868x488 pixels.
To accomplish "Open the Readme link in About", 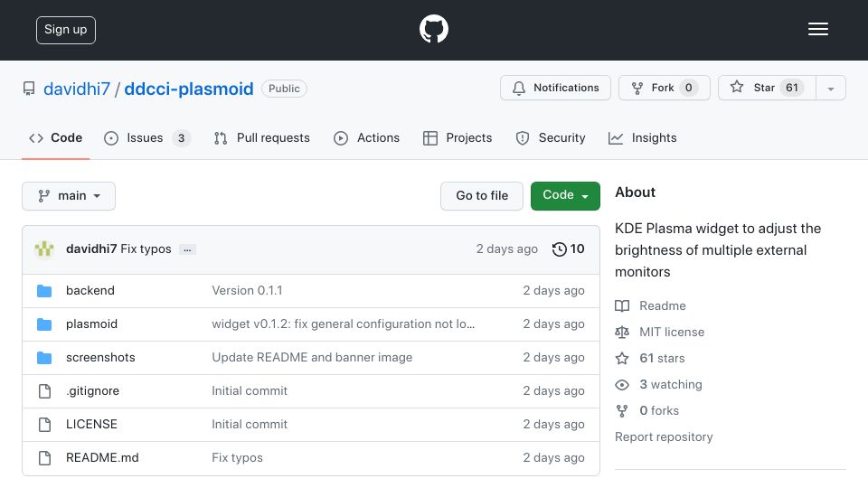I will [663, 306].
